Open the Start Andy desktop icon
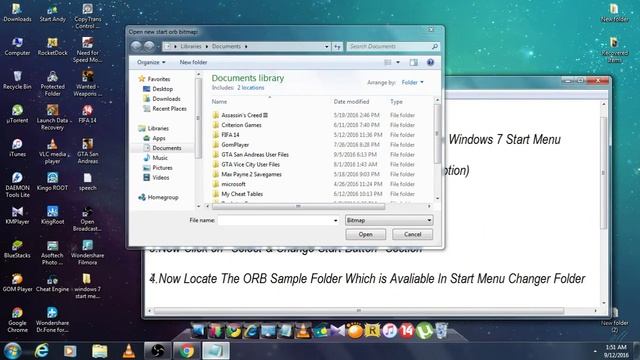 (53, 12)
